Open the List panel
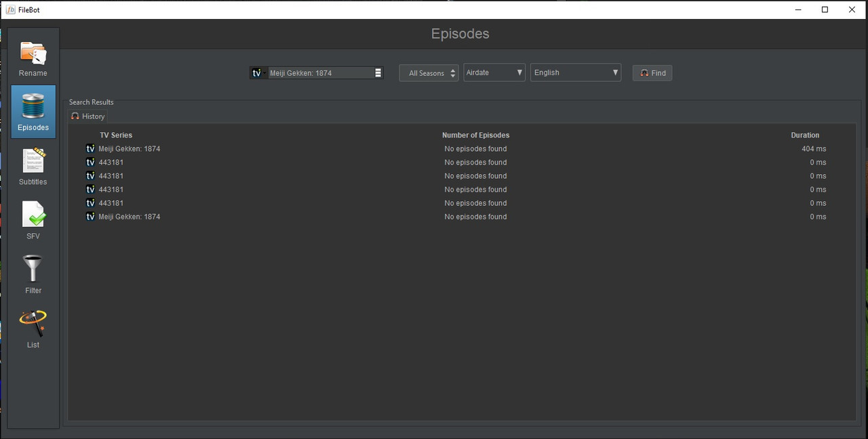 coord(33,329)
